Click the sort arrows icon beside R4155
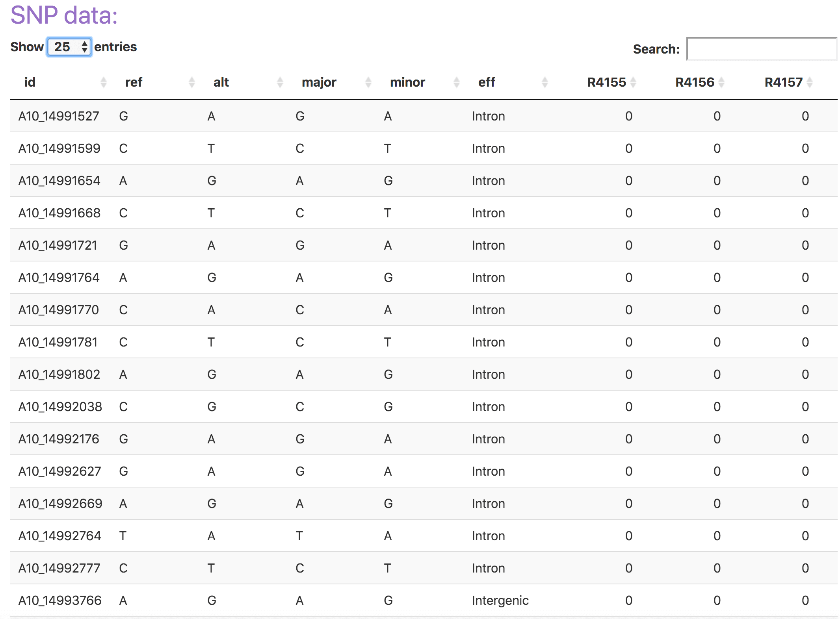 tap(633, 82)
